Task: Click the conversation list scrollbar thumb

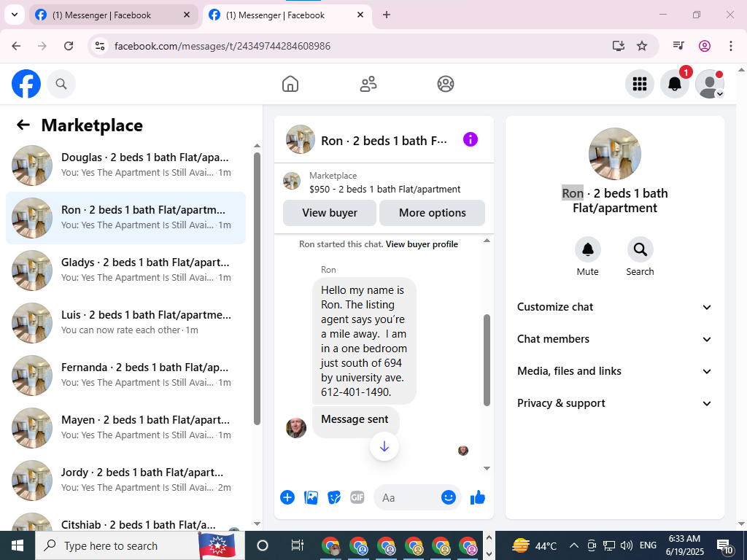Action: (258, 289)
